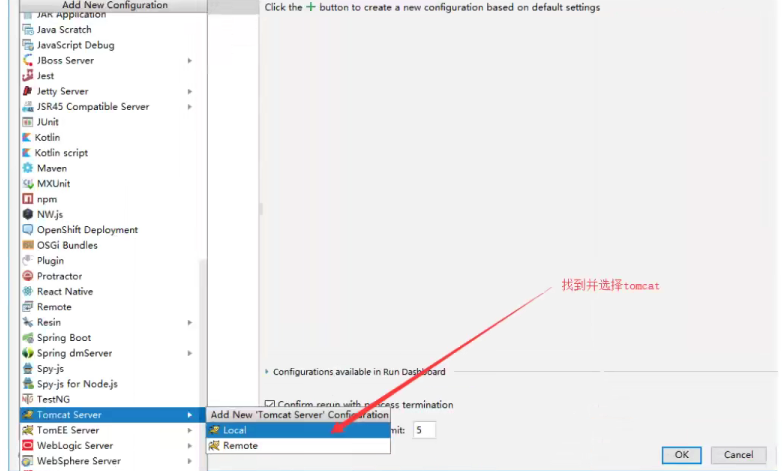Click the Kotlin script icon

(x=27, y=153)
